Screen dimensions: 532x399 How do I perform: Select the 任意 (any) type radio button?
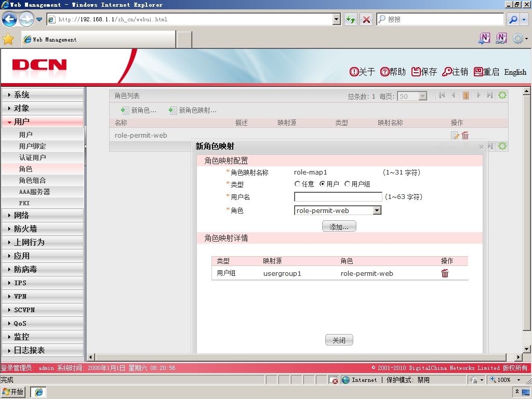(297, 184)
